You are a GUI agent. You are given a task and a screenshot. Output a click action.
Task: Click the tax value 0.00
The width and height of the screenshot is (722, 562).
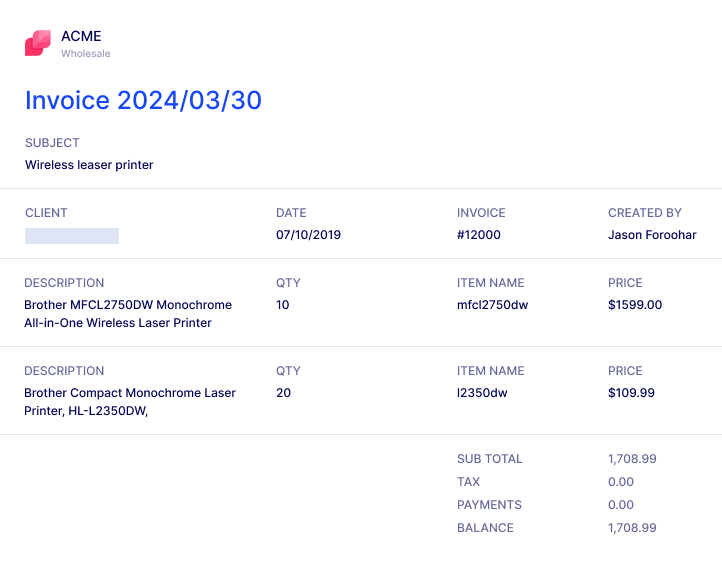coord(621,482)
